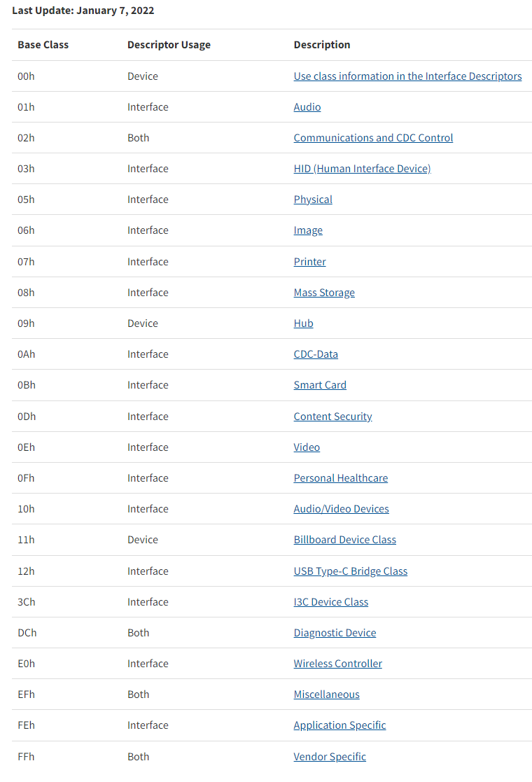Click the HID (Human Interface Device) link
This screenshot has height=782, width=532.
tap(362, 169)
